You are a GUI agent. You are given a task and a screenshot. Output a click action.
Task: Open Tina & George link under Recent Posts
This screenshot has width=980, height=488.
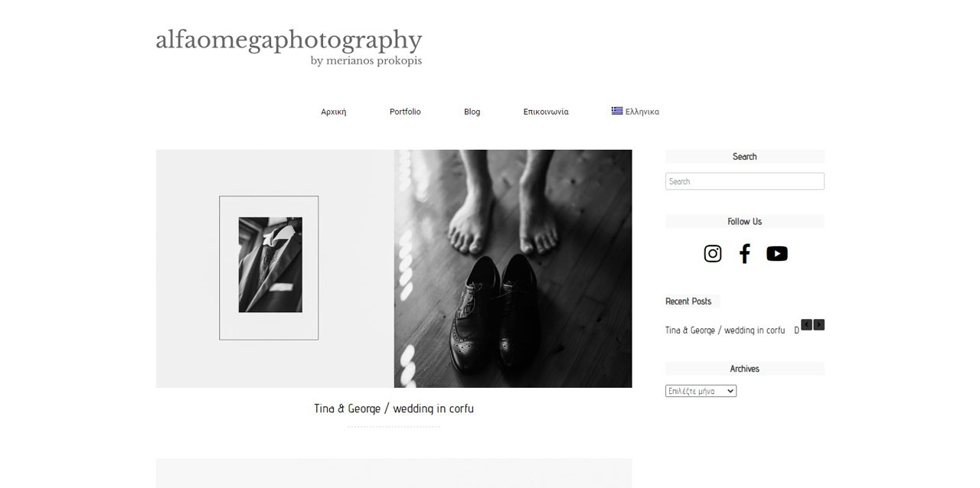tap(725, 330)
